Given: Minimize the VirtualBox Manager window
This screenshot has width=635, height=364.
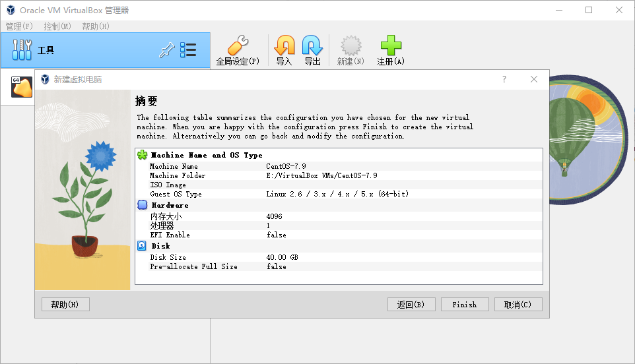Looking at the screenshot, I should [x=559, y=10].
